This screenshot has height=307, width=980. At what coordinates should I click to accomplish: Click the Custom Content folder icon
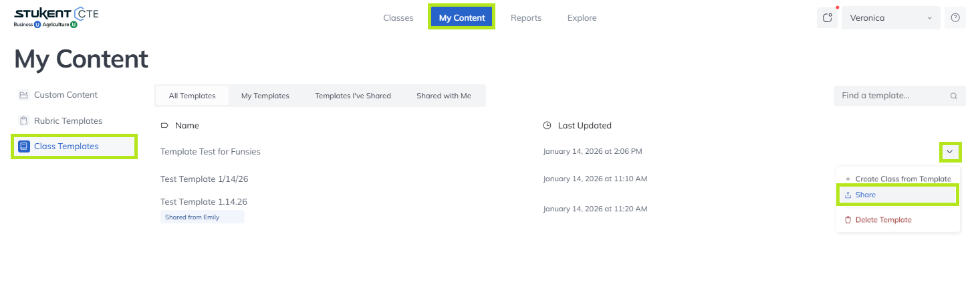coord(24,95)
